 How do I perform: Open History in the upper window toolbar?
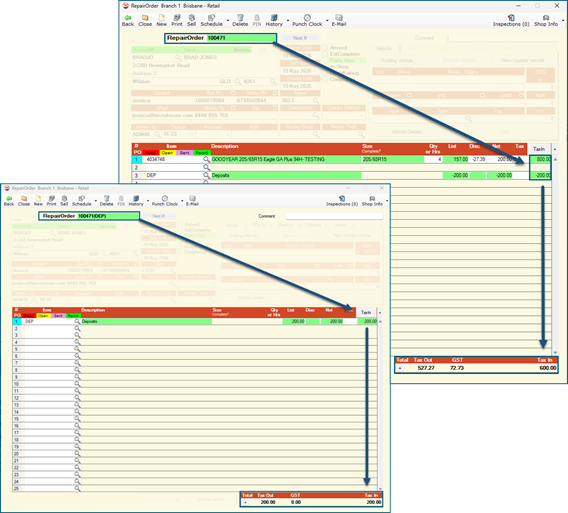pyautogui.click(x=274, y=20)
